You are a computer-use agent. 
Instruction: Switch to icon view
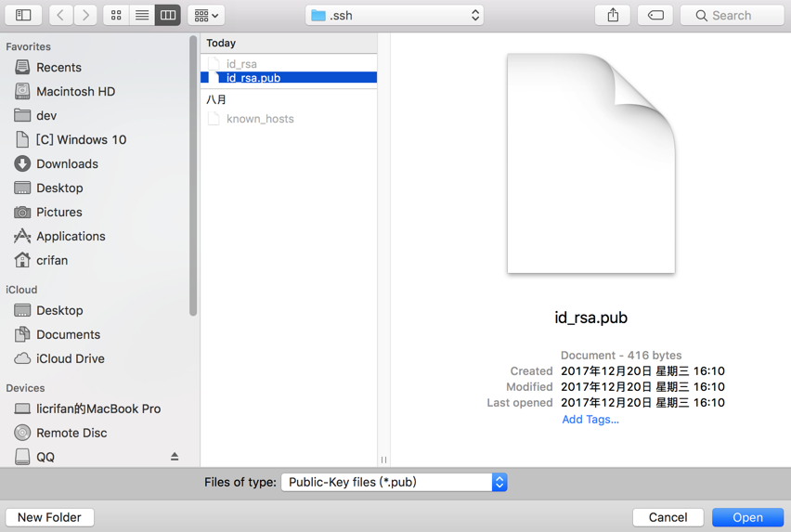[116, 15]
